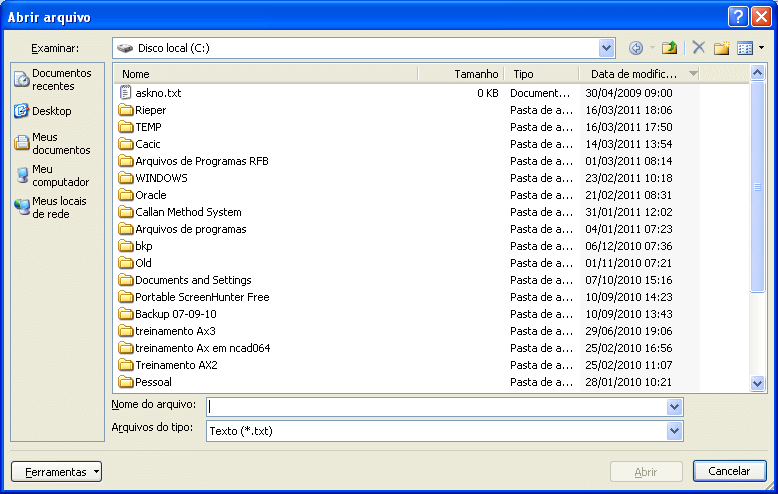Open the Arquivos do tipo dropdown
The image size is (778, 494).
[675, 431]
